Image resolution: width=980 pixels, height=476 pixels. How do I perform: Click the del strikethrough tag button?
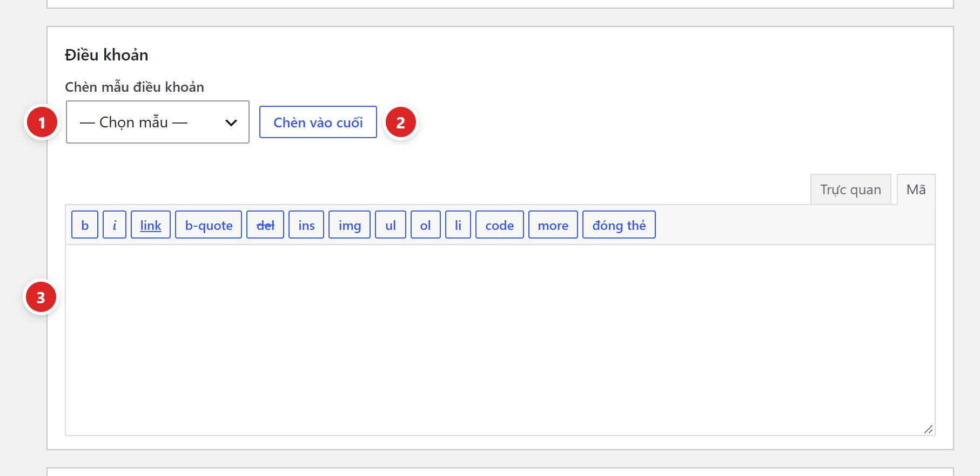[265, 225]
